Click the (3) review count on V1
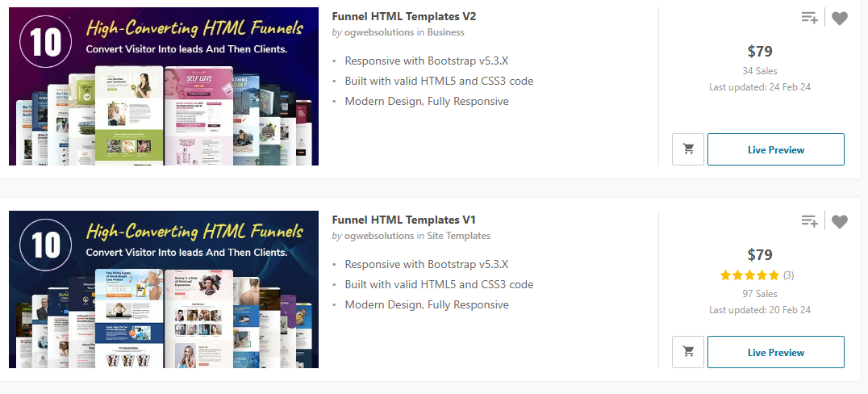This screenshot has height=394, width=868. 788,275
